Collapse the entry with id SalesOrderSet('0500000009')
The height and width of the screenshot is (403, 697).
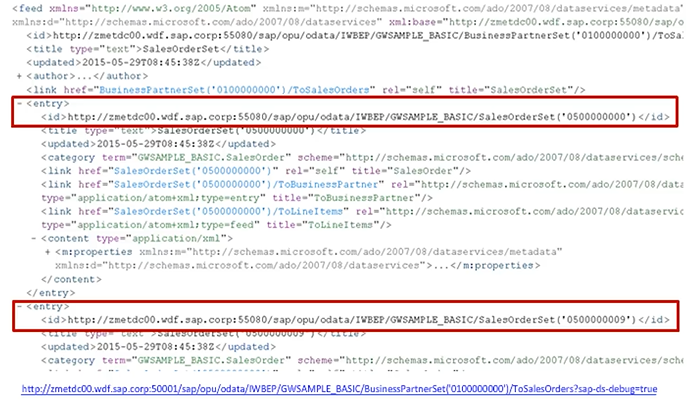(20, 307)
